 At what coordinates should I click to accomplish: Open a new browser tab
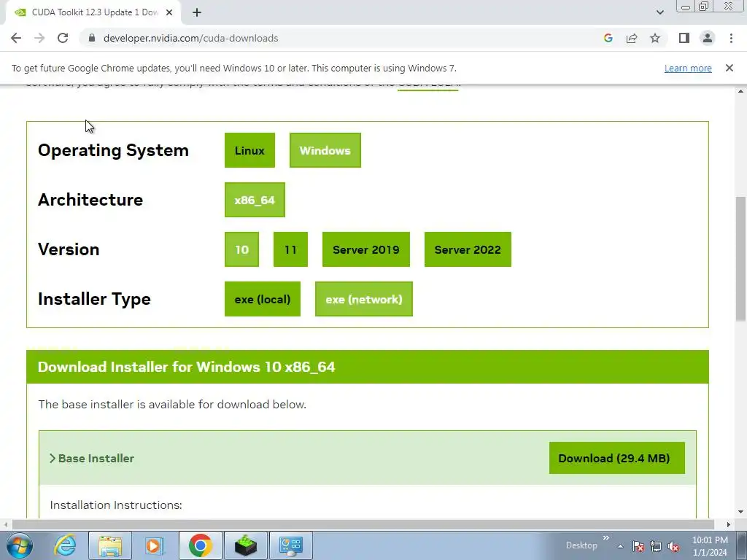point(197,12)
